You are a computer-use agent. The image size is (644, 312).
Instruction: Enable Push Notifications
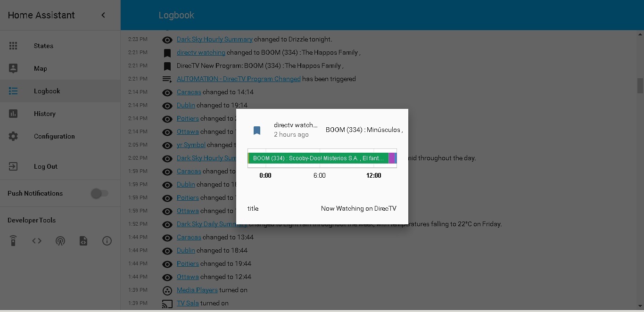click(x=99, y=193)
